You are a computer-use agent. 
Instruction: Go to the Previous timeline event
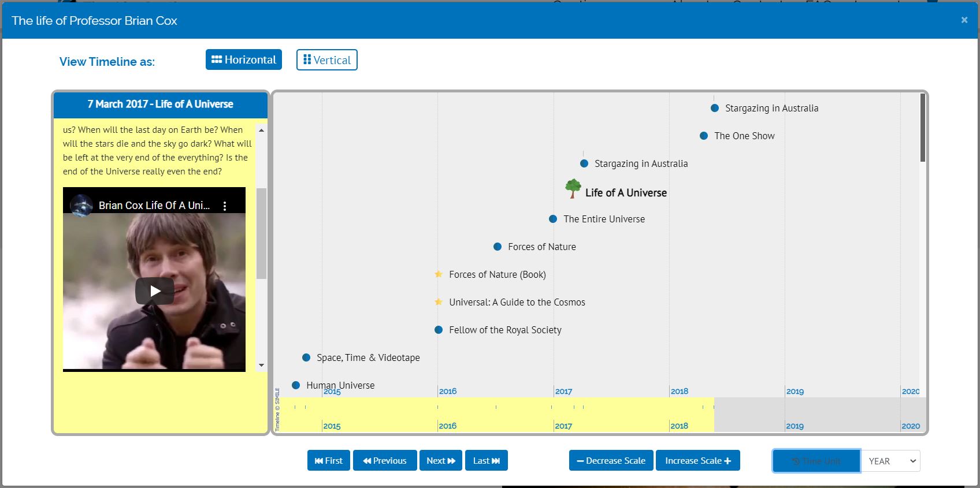(x=385, y=460)
